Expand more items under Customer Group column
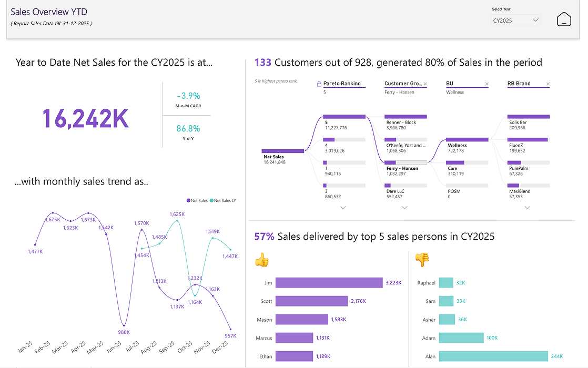The width and height of the screenshot is (588, 368). click(x=404, y=208)
